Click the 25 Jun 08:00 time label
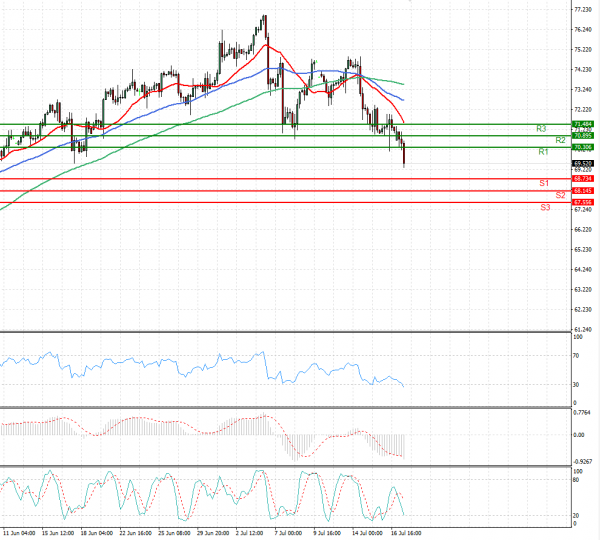Screen dimensions: 600x540 click(x=174, y=533)
